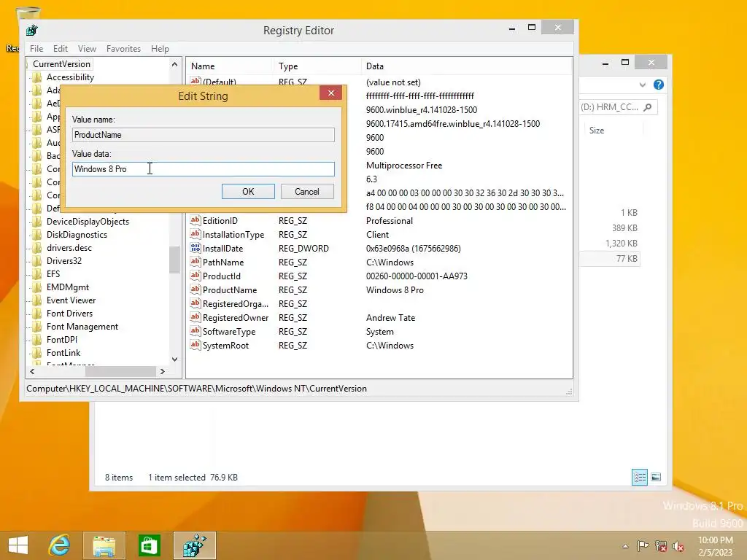Click the Size column header in Explorer
The height and width of the screenshot is (560, 747).
tap(597, 130)
